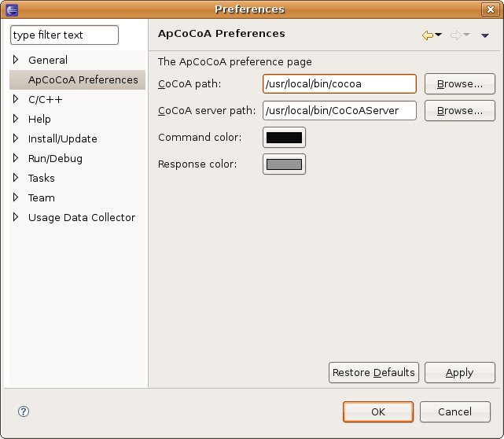Image resolution: width=504 pixels, height=439 pixels.
Task: Cancel the Preferences dialog
Action: tap(454, 411)
